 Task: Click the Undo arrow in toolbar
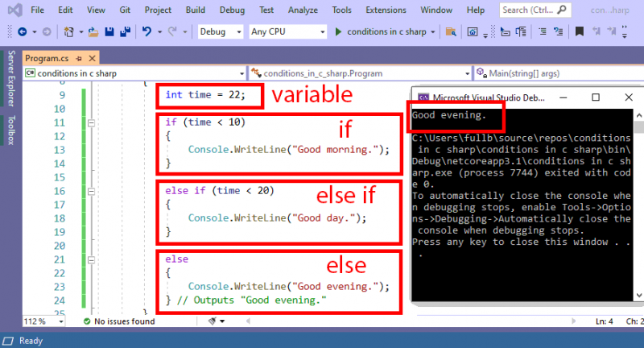point(147,31)
